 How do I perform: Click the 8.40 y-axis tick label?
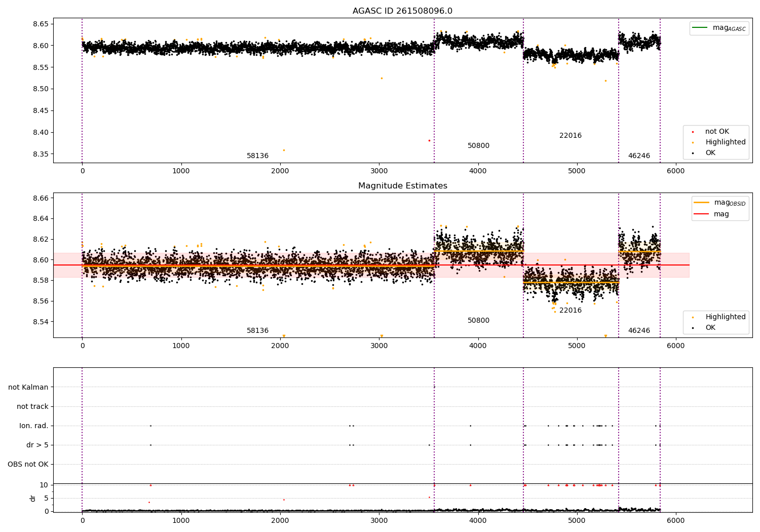click(x=41, y=133)
